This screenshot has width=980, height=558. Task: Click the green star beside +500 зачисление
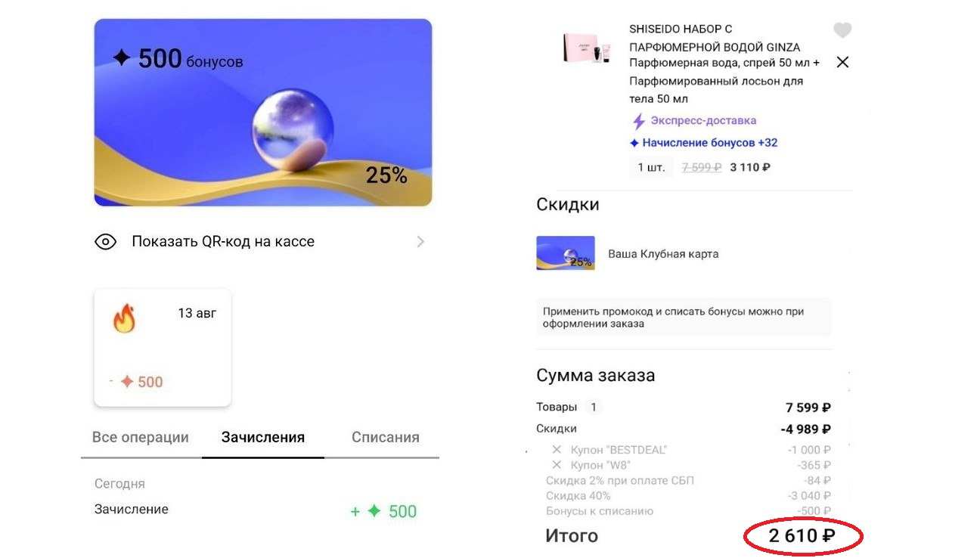(x=374, y=512)
